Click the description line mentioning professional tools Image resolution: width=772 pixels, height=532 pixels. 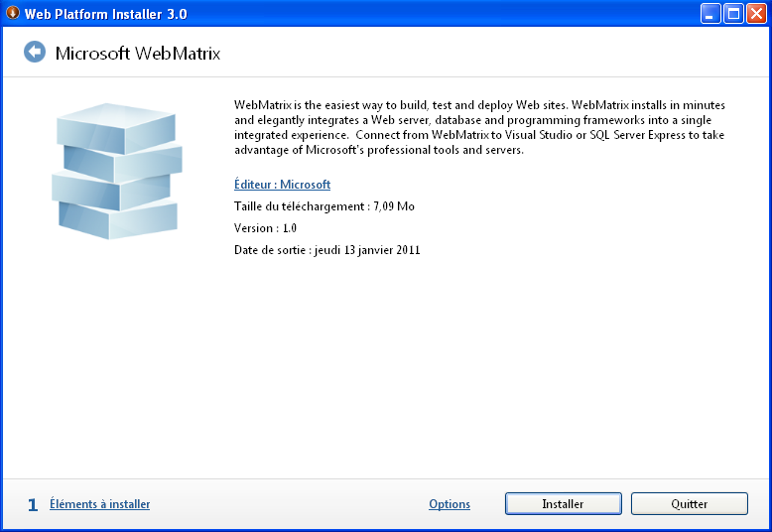tap(378, 150)
